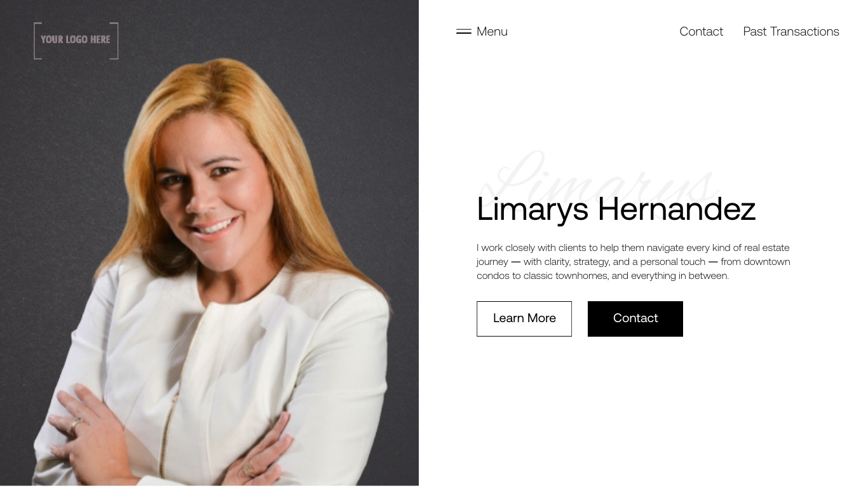Click the left bracket of the logo
868x488 pixels.
pos(37,41)
